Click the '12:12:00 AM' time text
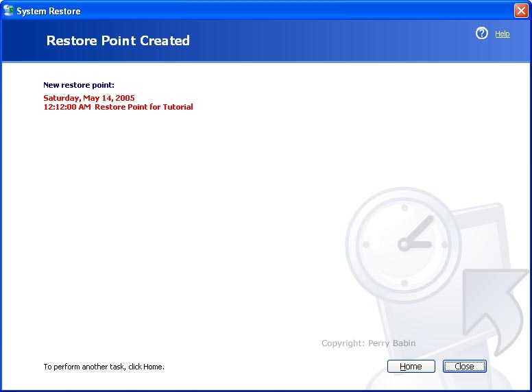 click(67, 107)
